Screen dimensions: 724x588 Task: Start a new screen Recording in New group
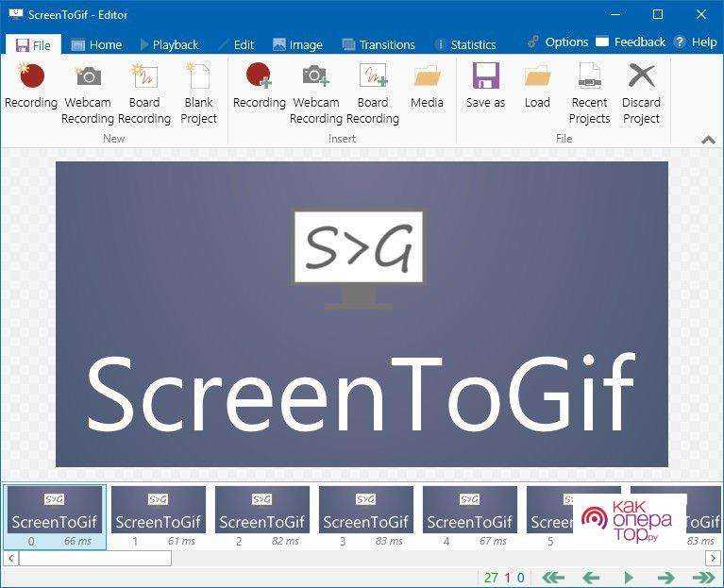31,87
